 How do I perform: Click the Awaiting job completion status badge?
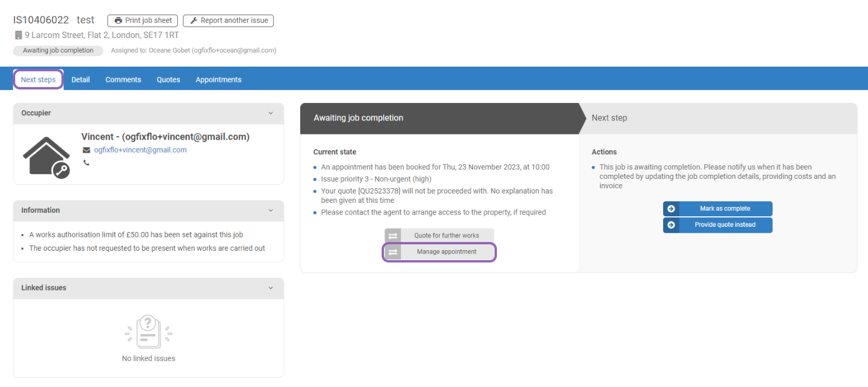[x=58, y=51]
